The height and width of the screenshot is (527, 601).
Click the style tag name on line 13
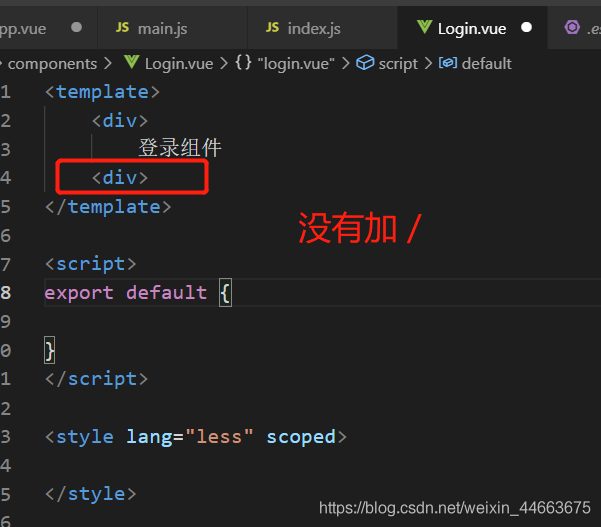click(85, 437)
